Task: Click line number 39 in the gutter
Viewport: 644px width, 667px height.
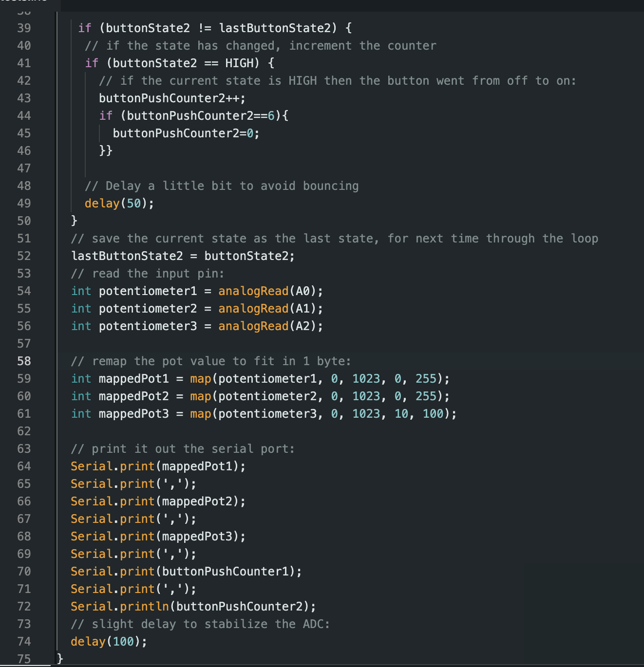Action: click(23, 28)
